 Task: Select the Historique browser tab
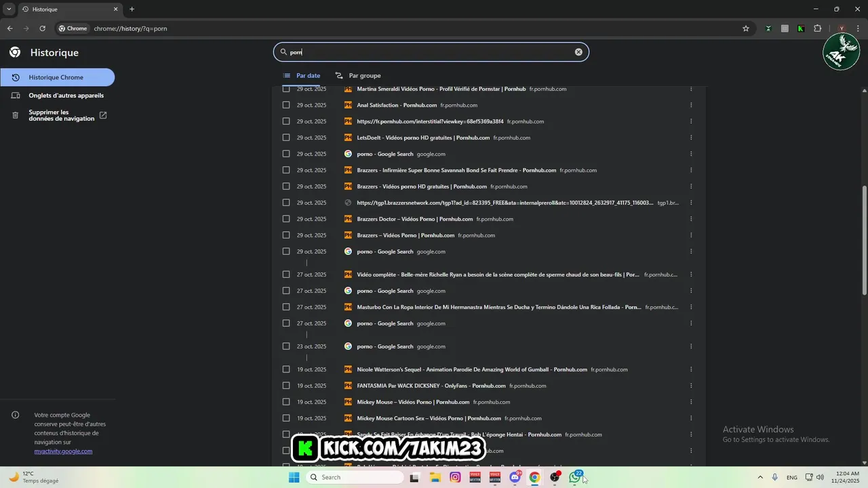pos(70,9)
